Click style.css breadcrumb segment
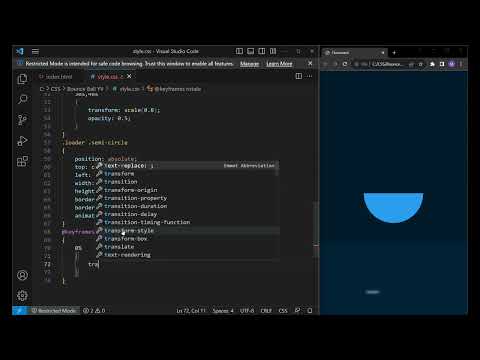The image size is (480, 360). pos(129,89)
